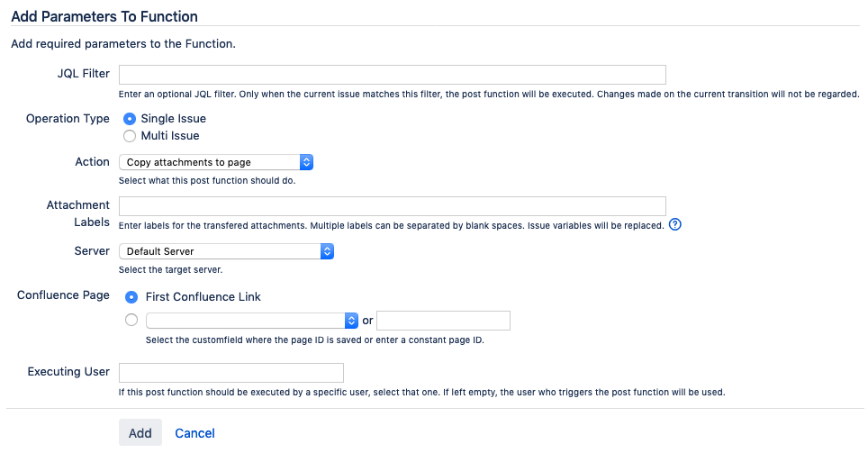Click the constant page ID field after 'or'
Screen dimensions: 868x462
coord(443,321)
